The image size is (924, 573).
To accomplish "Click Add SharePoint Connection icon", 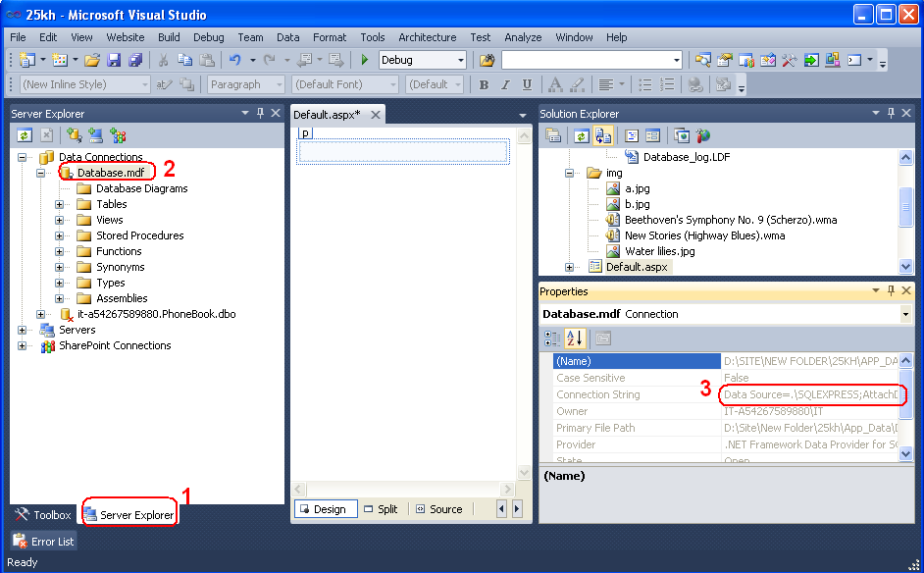I will 118,136.
